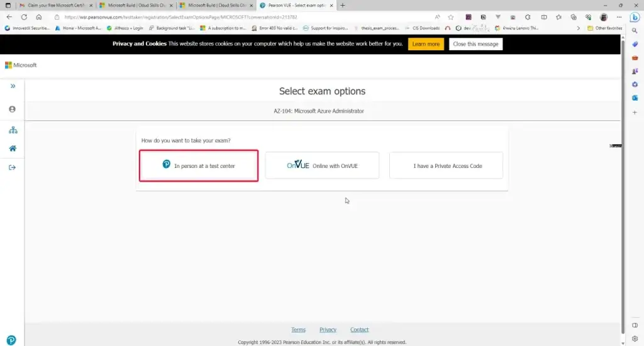Click the browser back arrow
Screen dimensions: 644x346
(9, 17)
